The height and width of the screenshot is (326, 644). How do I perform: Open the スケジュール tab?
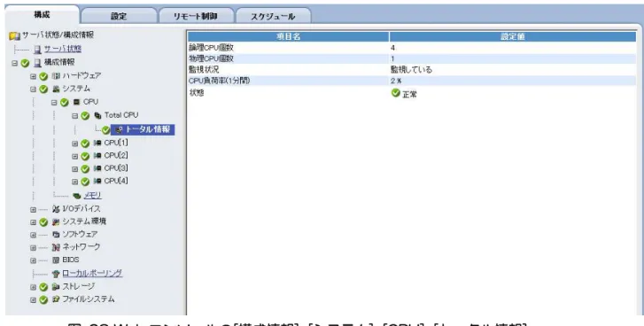(x=273, y=16)
